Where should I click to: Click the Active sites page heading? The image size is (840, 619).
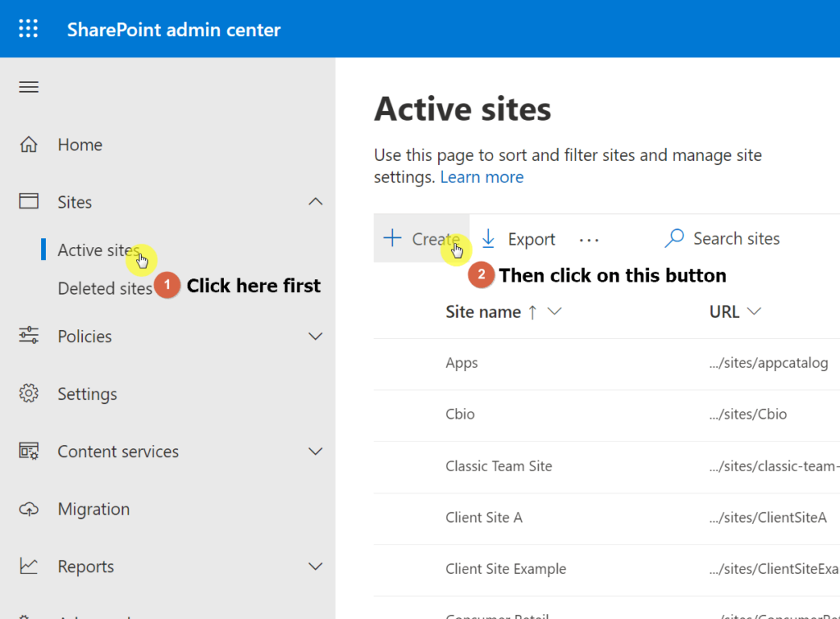pyautogui.click(x=463, y=109)
